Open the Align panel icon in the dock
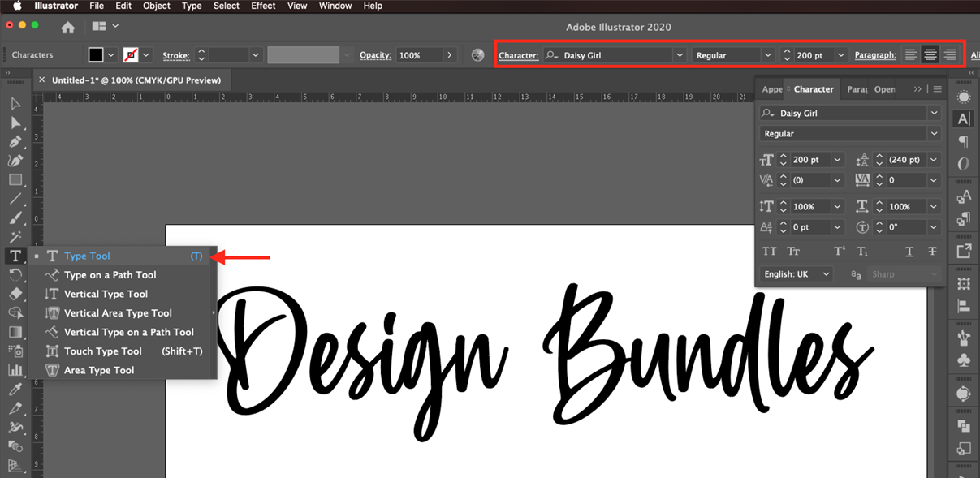Viewport: 980px width, 478px height. [964, 307]
